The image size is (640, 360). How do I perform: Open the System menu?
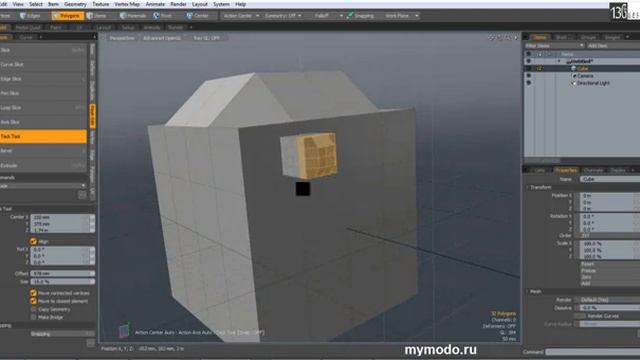coord(221,4)
